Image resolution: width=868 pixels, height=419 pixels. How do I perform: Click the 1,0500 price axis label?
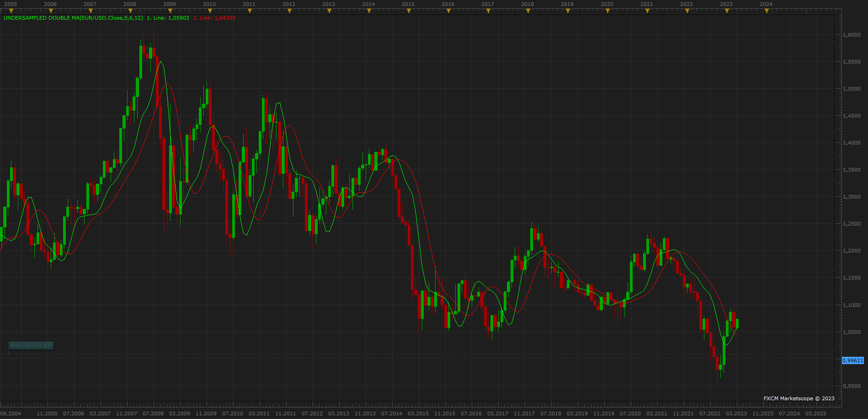coord(852,332)
